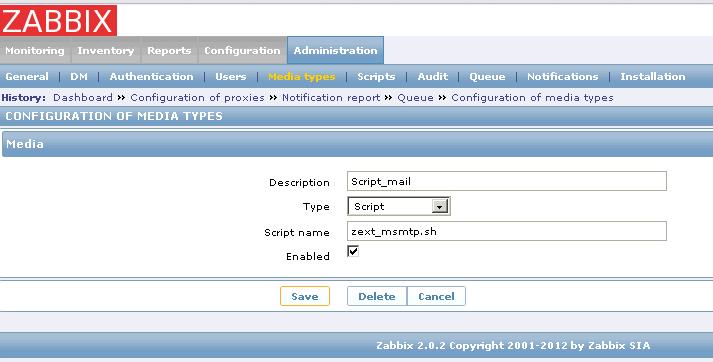
Task: Go to Scripts submenu
Action: tap(376, 76)
